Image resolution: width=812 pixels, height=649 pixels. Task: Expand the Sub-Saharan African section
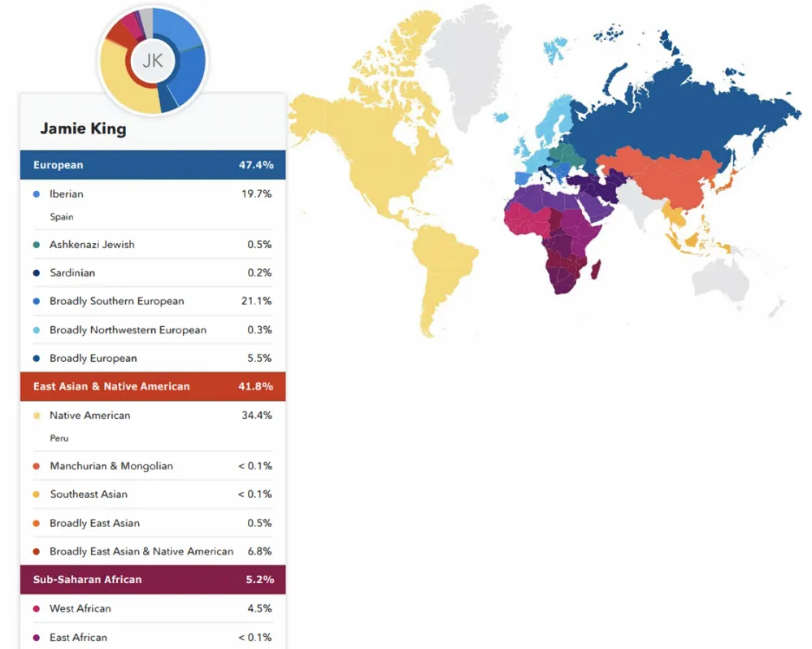pos(152,580)
